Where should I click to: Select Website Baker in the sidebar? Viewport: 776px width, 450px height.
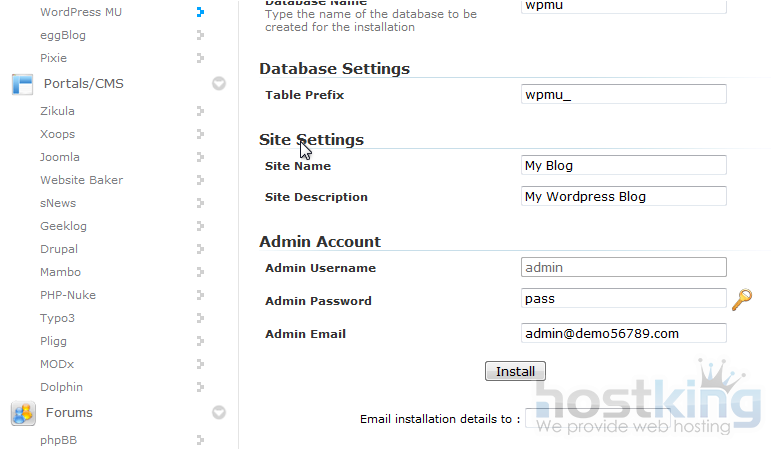[81, 180]
